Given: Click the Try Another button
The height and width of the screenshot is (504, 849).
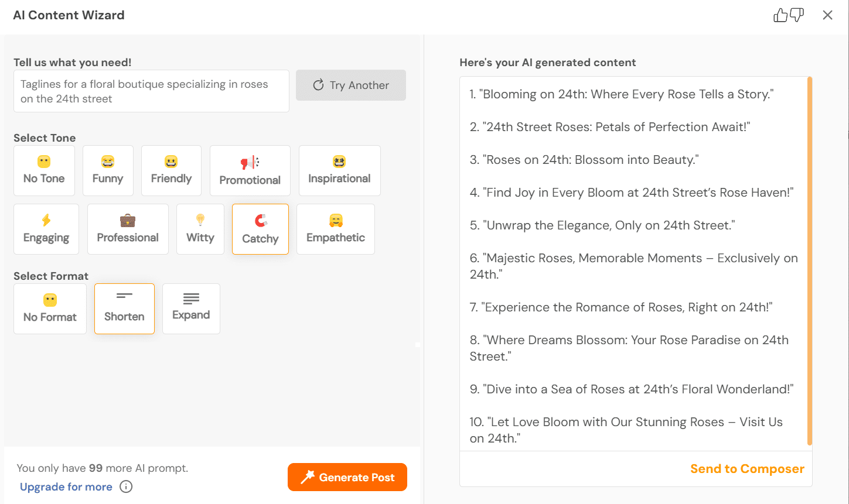Looking at the screenshot, I should point(351,85).
